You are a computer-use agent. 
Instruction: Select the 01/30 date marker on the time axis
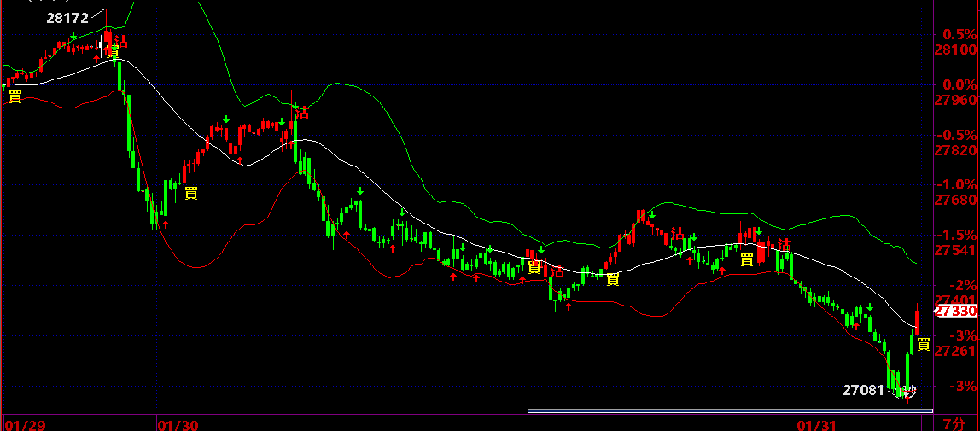click(178, 423)
